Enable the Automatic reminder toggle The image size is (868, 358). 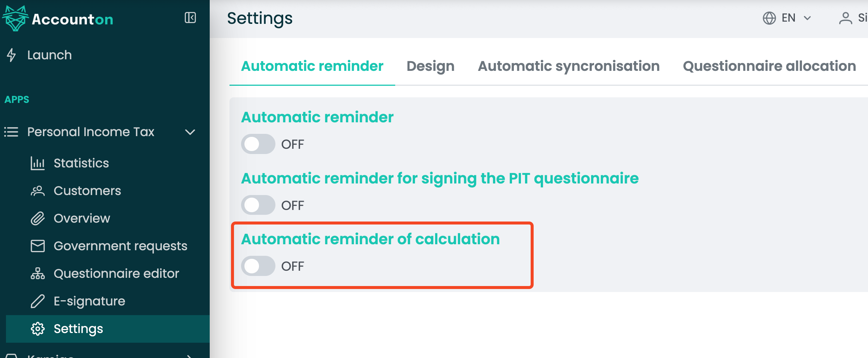(x=258, y=144)
